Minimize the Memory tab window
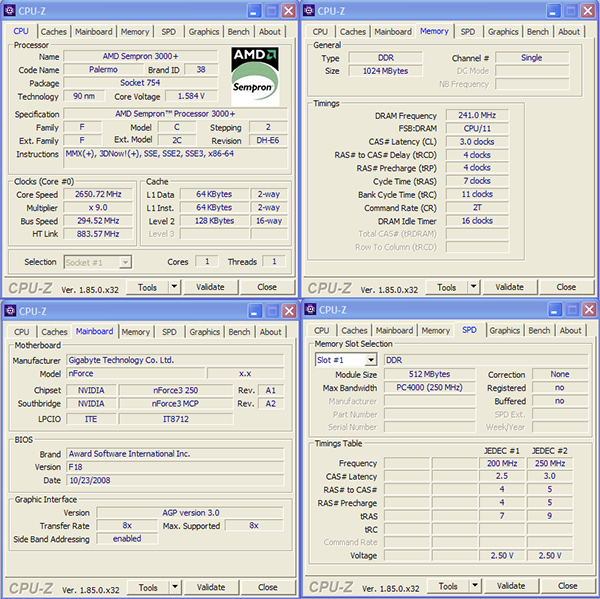The height and width of the screenshot is (599, 600). click(x=553, y=11)
